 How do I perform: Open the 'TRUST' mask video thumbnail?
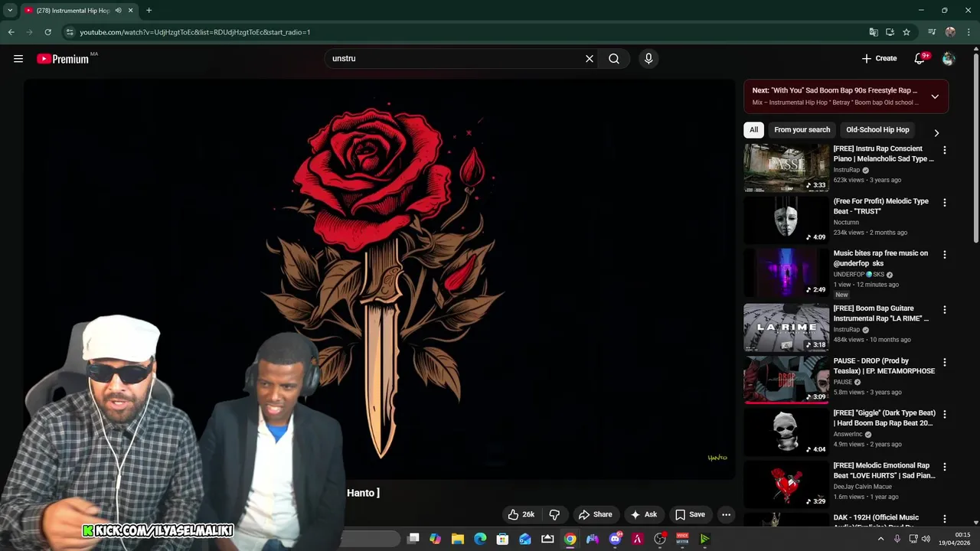(786, 220)
